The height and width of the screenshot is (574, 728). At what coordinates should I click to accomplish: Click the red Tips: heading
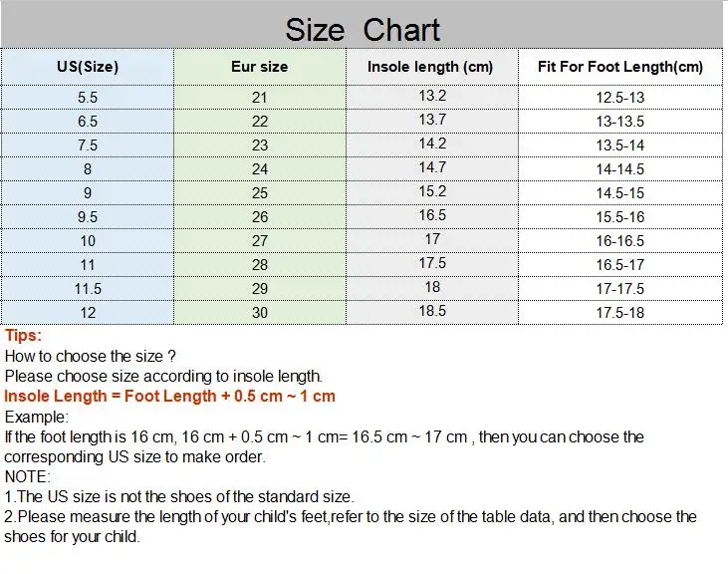(23, 335)
